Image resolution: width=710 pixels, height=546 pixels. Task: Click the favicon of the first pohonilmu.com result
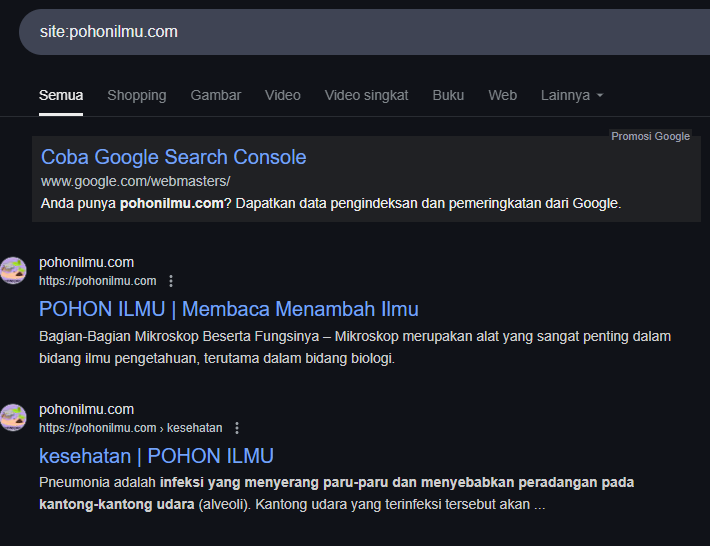[13, 271]
